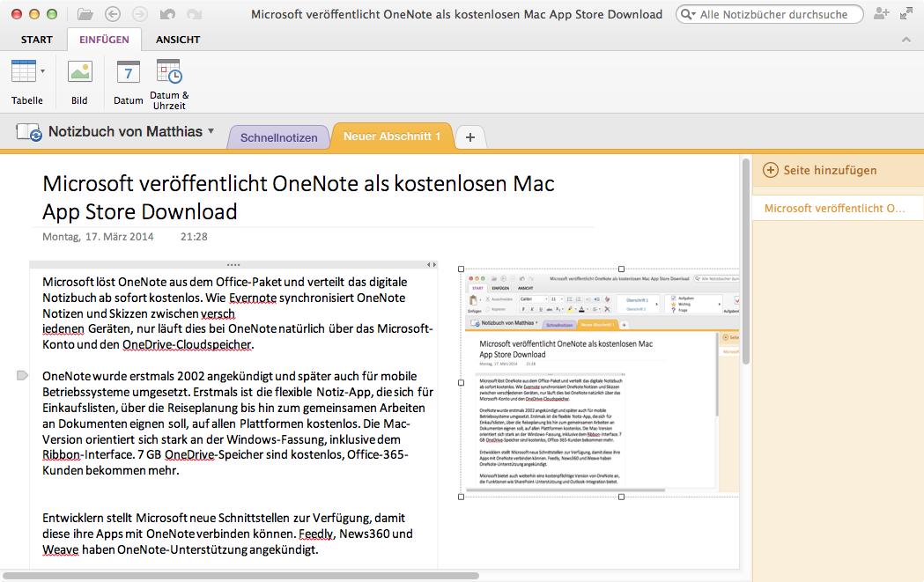924x582 pixels.
Task: Click the image's top-left resize handle
Action: coord(462,269)
